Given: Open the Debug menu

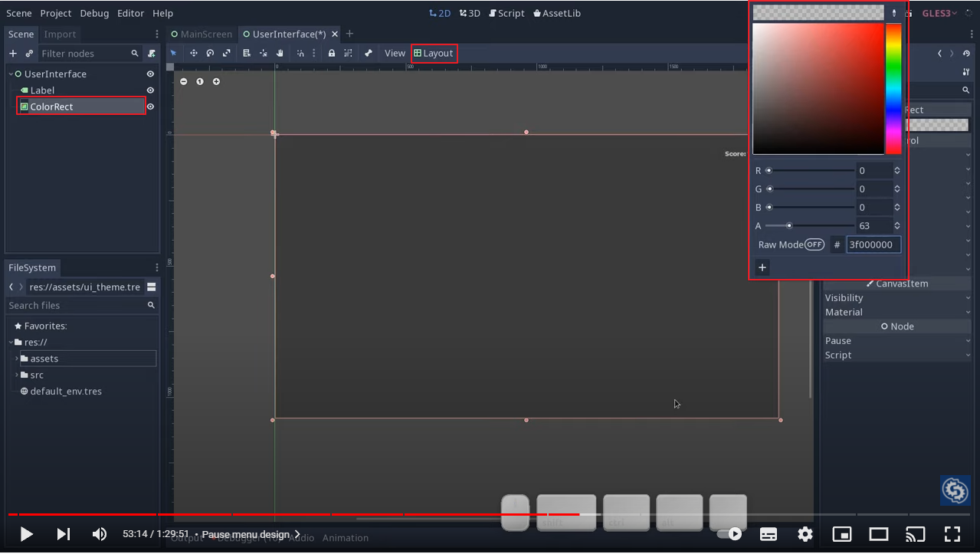Looking at the screenshot, I should (x=94, y=13).
